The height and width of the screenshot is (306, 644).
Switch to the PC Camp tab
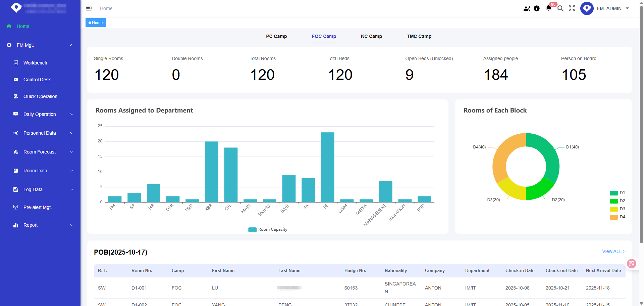[x=276, y=36]
